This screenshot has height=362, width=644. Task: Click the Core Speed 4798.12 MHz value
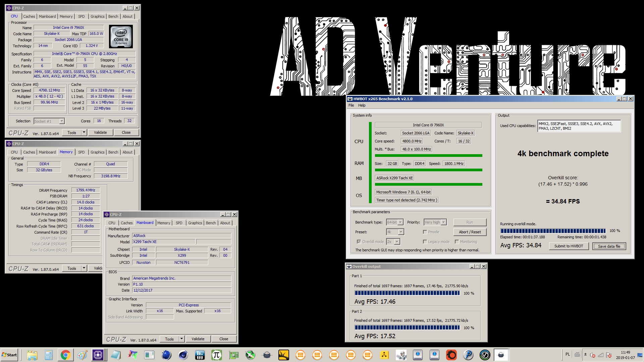click(49, 90)
